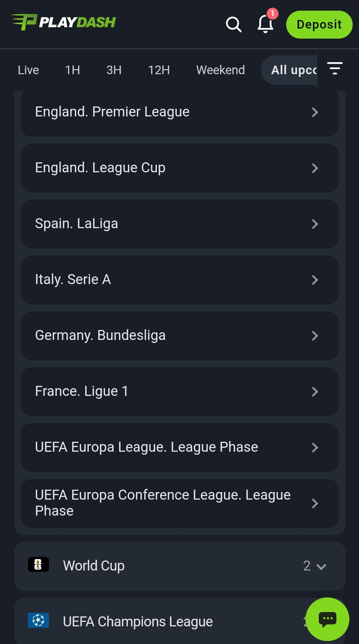Select the 12H time filter

(159, 70)
